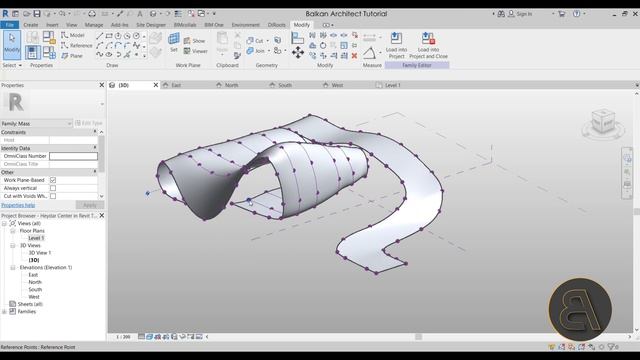Close the Project Browser panel
640x360 pixels.
click(102, 216)
